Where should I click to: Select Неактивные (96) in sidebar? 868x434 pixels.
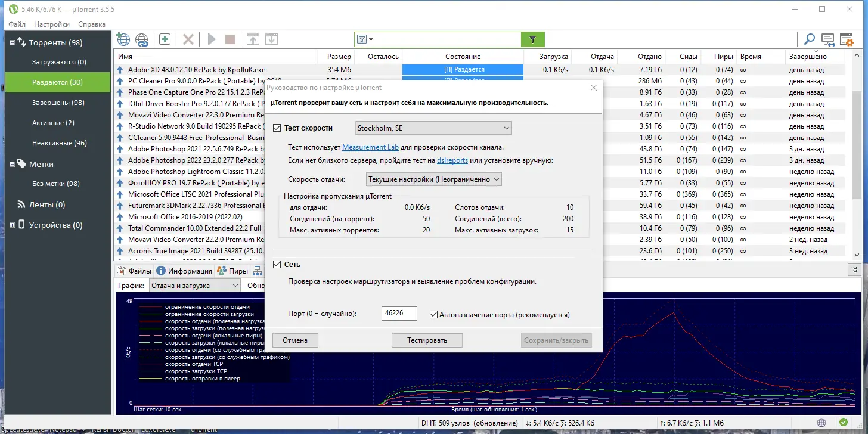(60, 143)
